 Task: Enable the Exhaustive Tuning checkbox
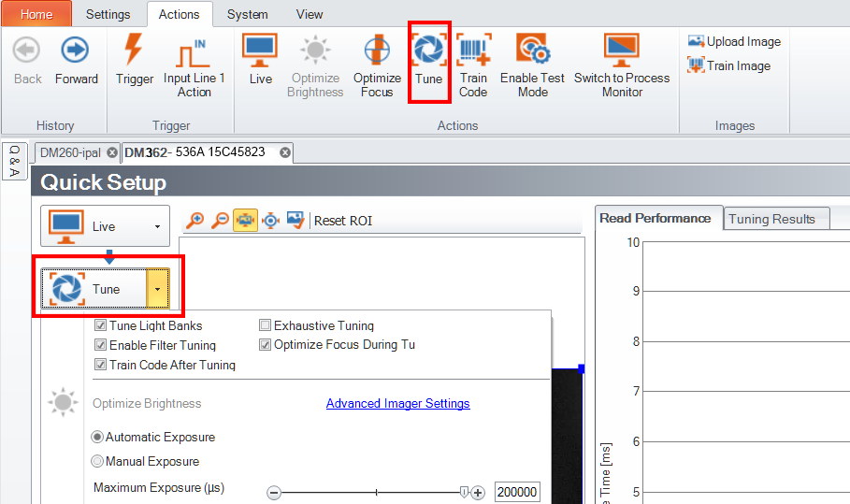coord(266,326)
